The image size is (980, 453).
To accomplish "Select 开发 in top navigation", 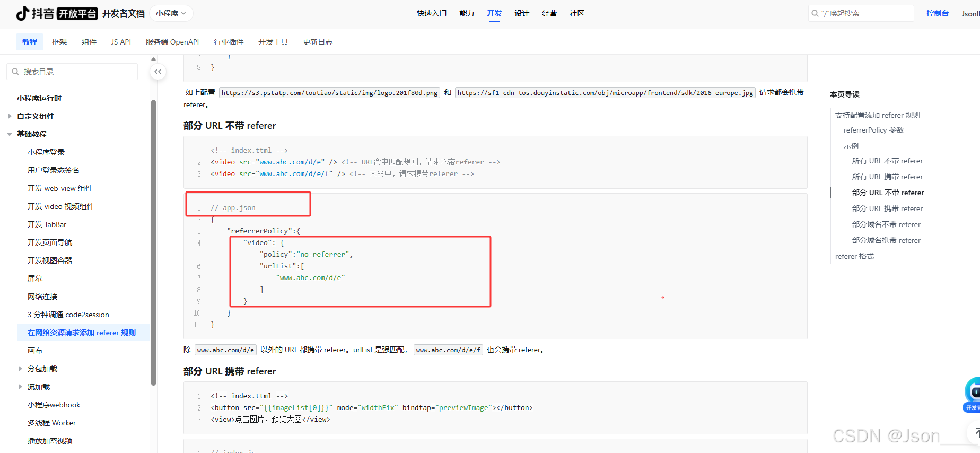I will 494,13.
